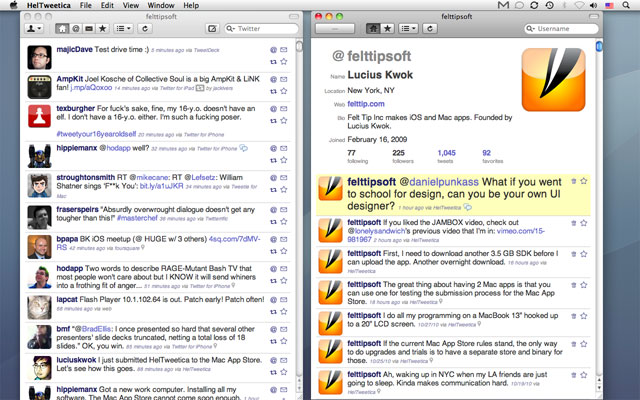
Task: Retweet bmf's tweet
Action: (x=273, y=341)
